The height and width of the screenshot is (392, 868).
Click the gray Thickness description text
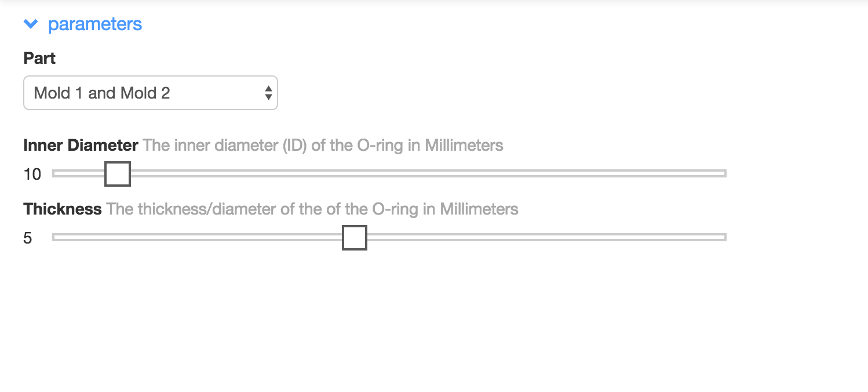tap(312, 209)
